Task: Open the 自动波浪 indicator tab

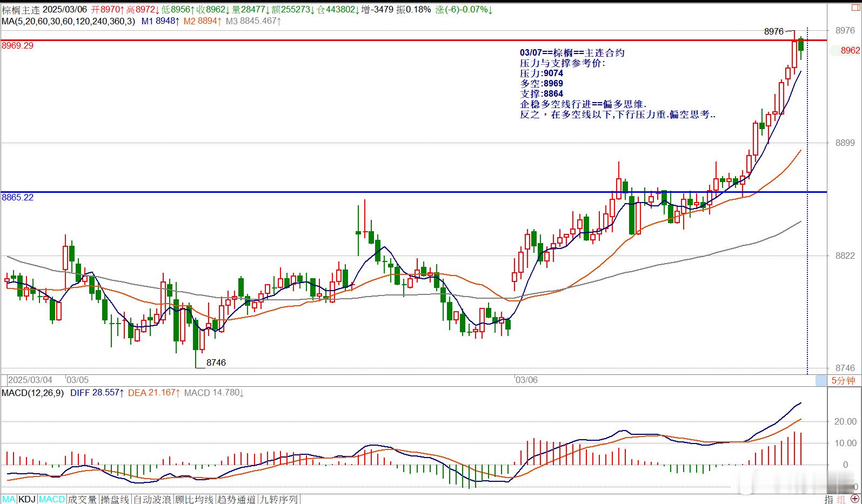Action: coord(152,499)
